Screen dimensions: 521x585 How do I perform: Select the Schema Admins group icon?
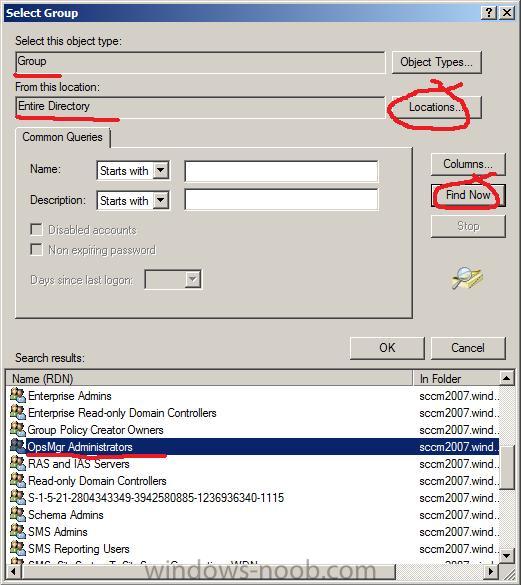18,514
